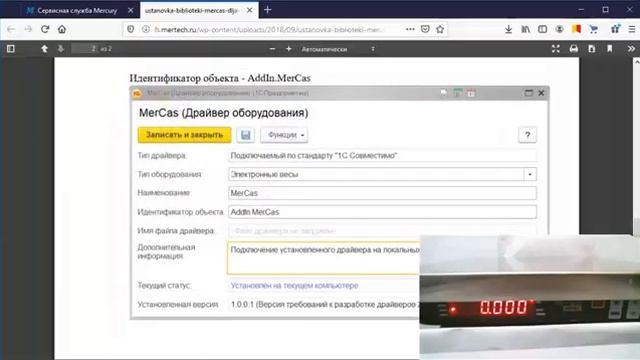Save page to Pocket

click(x=425, y=29)
